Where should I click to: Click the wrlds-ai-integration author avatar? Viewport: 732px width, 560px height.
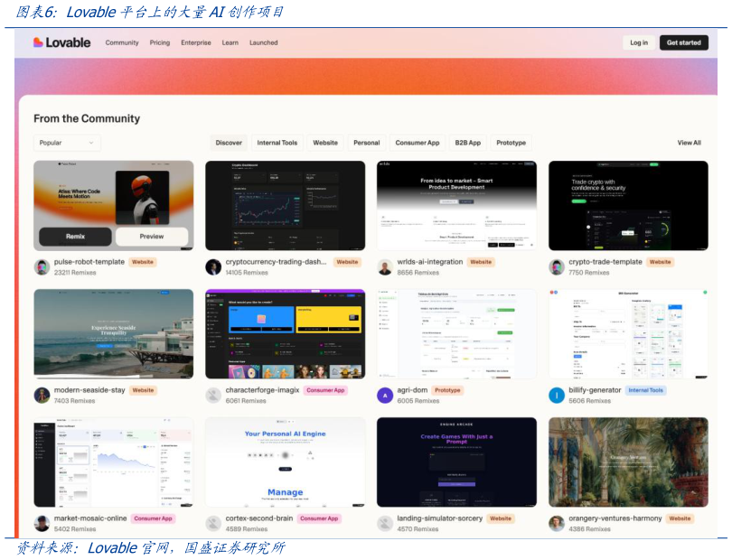coord(385,267)
